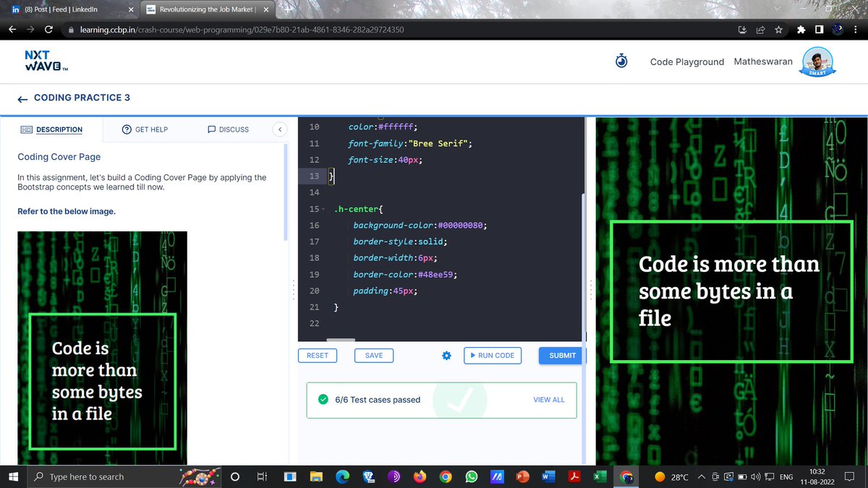
Task: Place cursor on line 16 background-color code
Action: pyautogui.click(x=420, y=226)
